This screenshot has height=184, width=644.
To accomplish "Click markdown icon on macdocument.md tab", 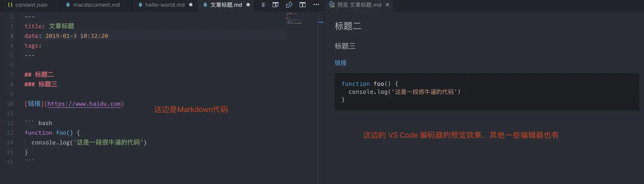I will click(68, 5).
